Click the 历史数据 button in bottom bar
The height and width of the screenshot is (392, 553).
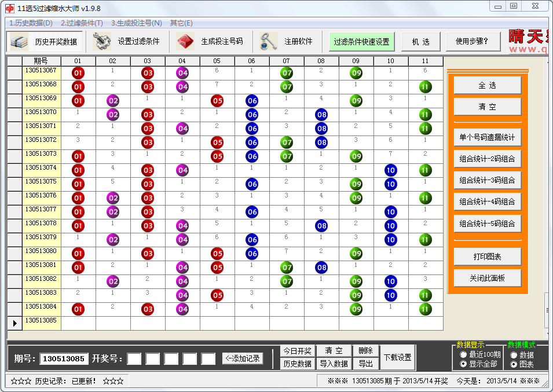coord(297,364)
